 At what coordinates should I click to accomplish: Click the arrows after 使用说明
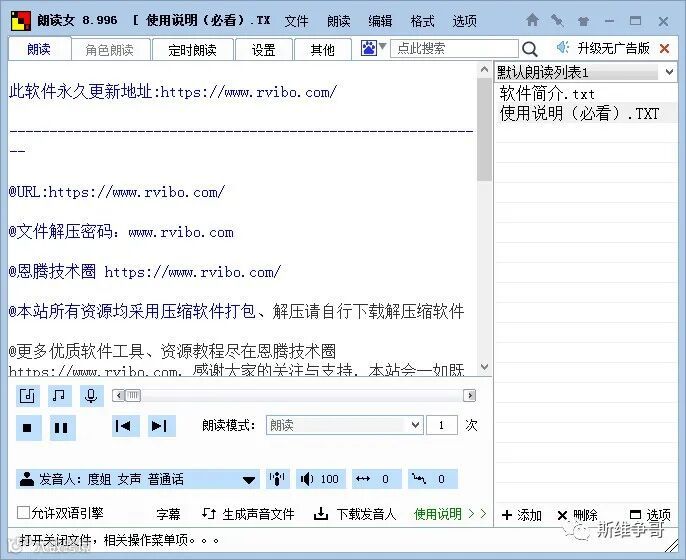point(477,514)
